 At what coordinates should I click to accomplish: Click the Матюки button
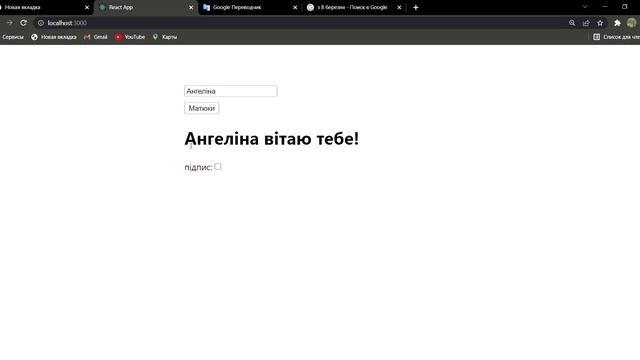pos(202,108)
